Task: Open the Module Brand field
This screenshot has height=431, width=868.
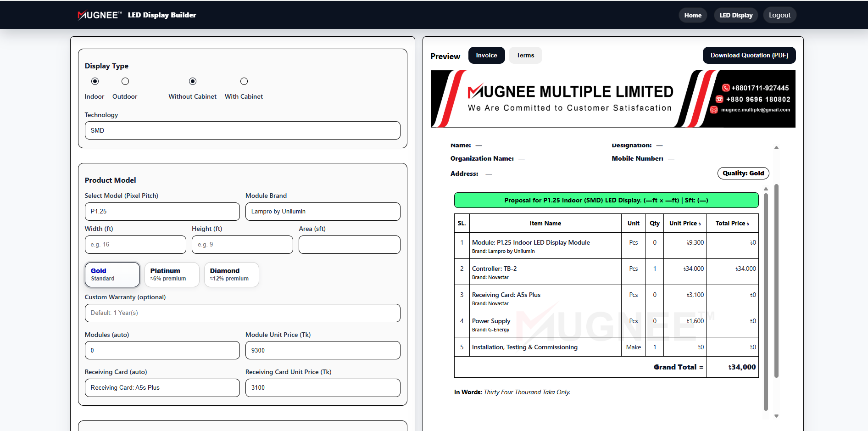Action: point(323,212)
